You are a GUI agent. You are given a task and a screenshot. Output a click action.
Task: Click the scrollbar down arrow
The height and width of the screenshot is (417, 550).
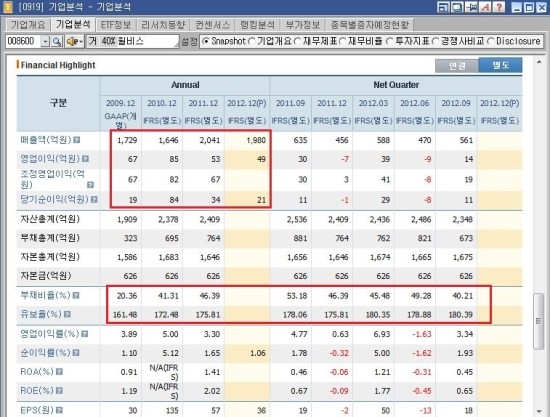[538, 411]
